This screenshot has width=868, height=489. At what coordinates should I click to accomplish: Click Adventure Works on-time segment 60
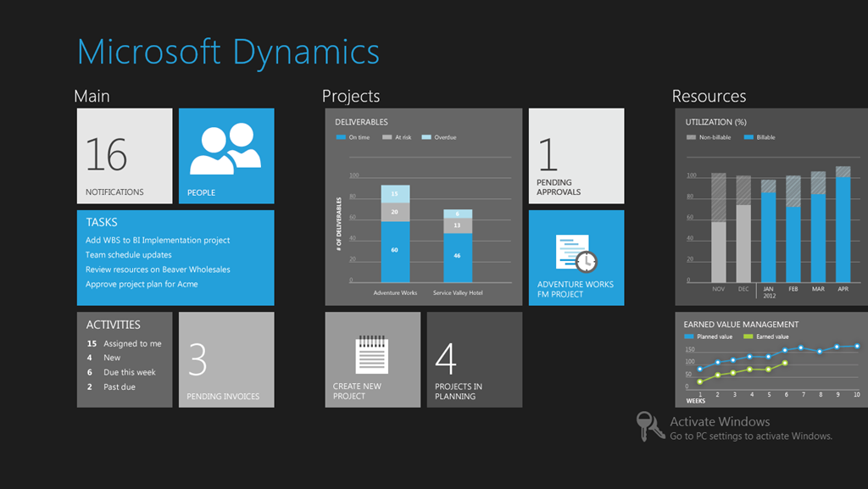click(395, 253)
